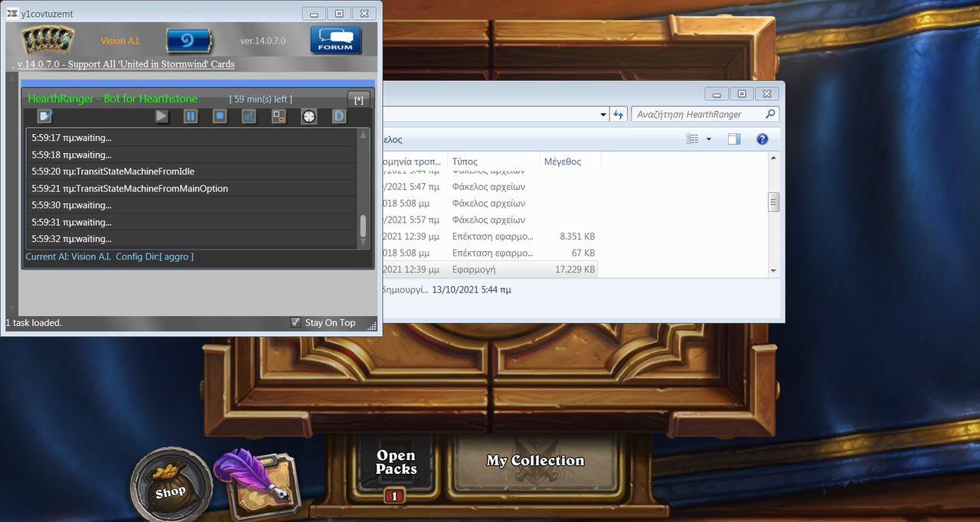Select the 17.229 KB Εφαρμογή file row
Viewport: 980px width, 522px height.
coord(488,269)
